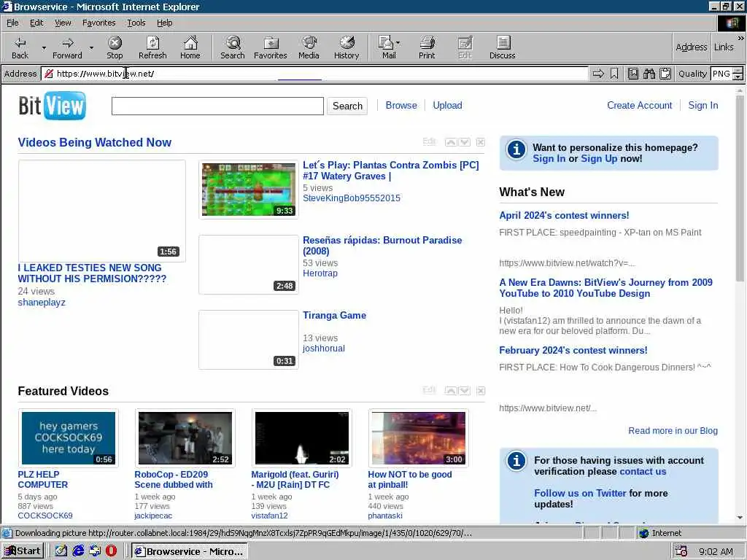Expand the toolbar overflow chevron
Image resolution: width=747 pixels, height=560 pixels.
click(x=741, y=38)
